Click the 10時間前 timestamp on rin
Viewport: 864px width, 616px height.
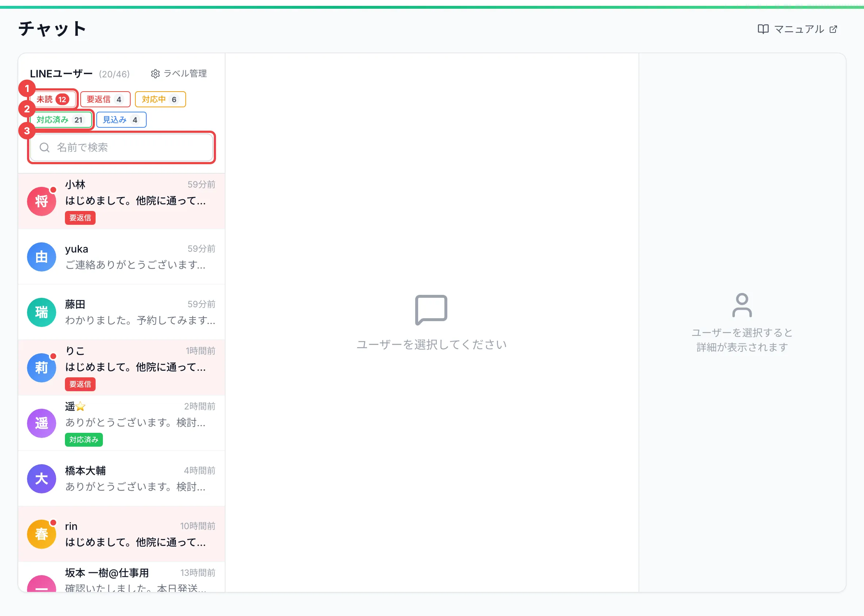coord(198,526)
